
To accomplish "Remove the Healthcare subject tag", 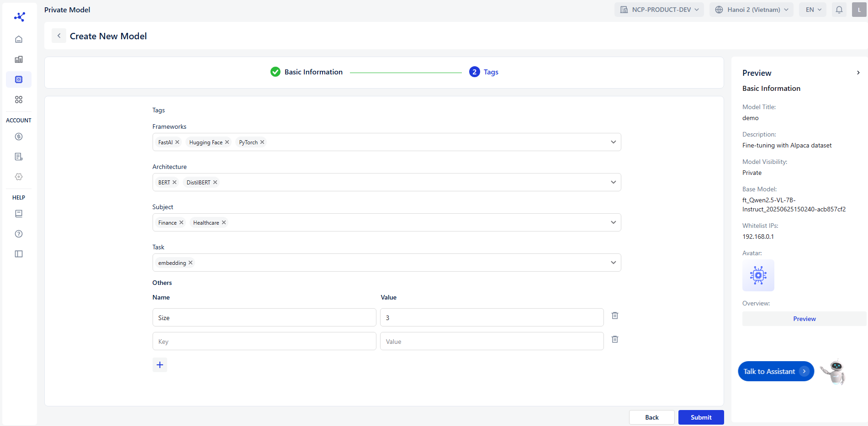I will pos(224,222).
